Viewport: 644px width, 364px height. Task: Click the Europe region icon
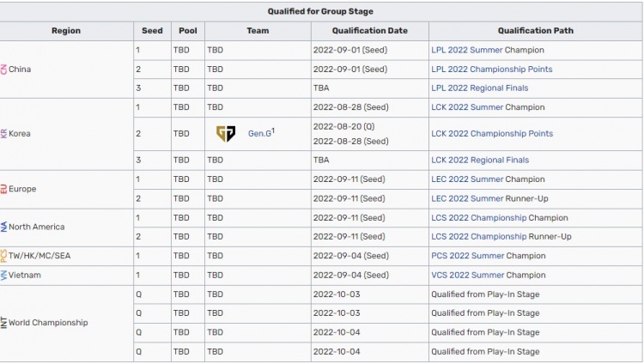[3, 189]
